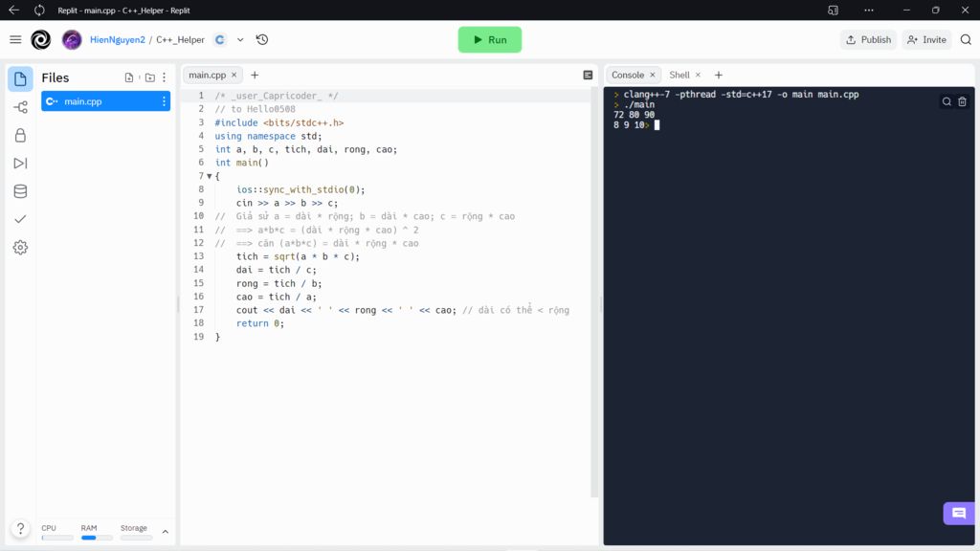Open Unit tests checkmark icon
980x551 pixels.
[20, 219]
